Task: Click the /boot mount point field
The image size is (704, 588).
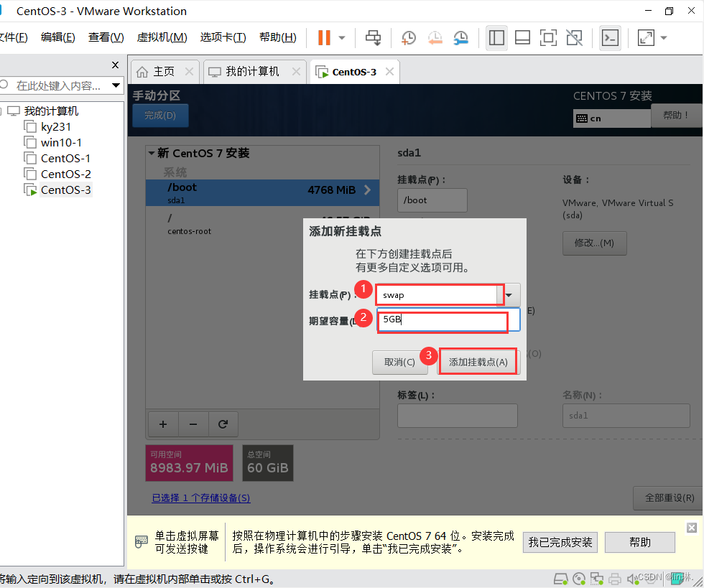Action: click(432, 200)
